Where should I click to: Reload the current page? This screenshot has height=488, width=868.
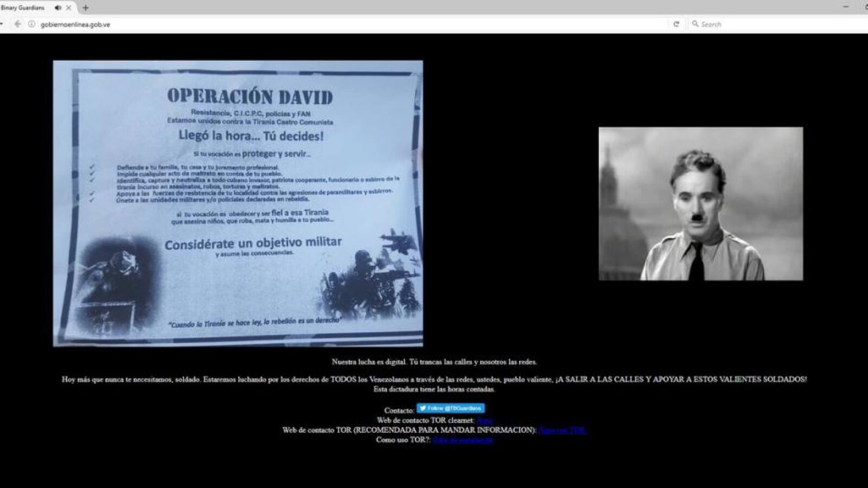click(x=676, y=24)
